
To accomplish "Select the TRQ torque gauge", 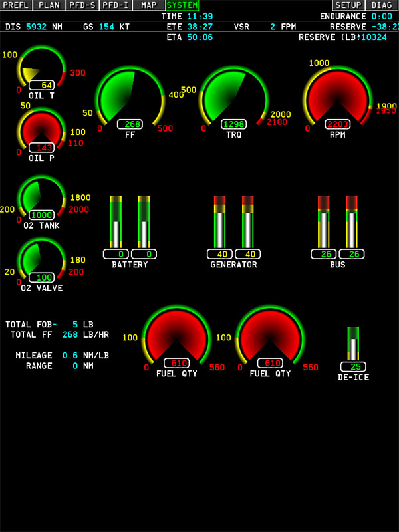I will pos(234,98).
